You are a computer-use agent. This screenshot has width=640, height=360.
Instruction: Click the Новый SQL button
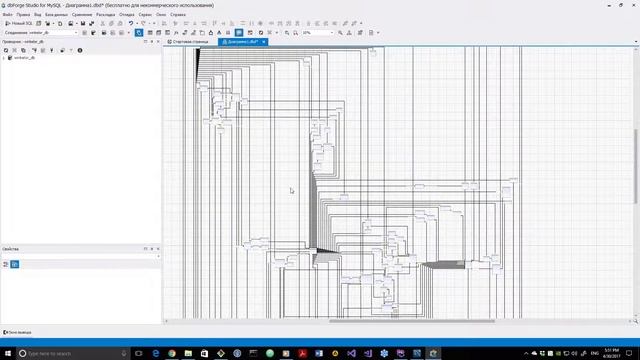click(19, 23)
